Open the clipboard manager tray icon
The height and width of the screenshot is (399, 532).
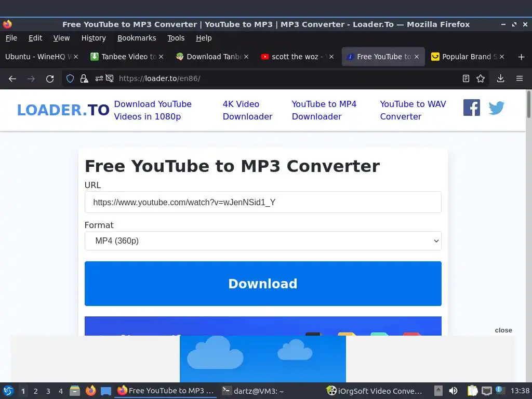point(472,391)
